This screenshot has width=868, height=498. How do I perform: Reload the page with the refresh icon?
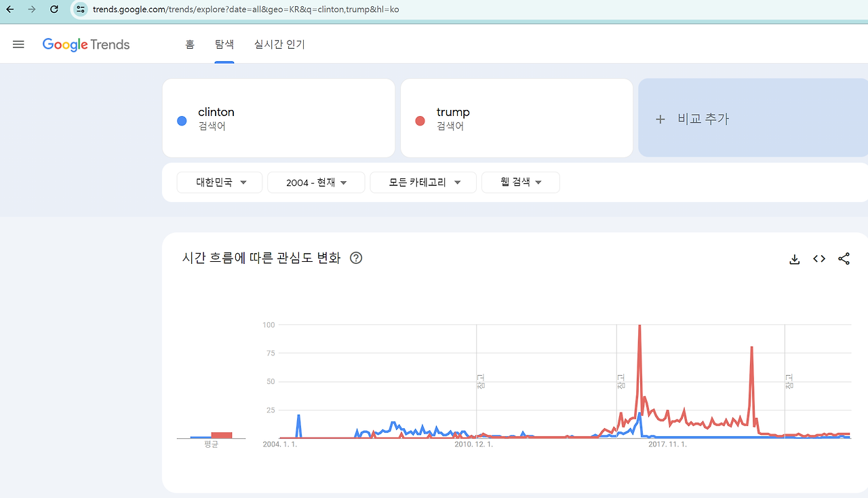(x=54, y=9)
